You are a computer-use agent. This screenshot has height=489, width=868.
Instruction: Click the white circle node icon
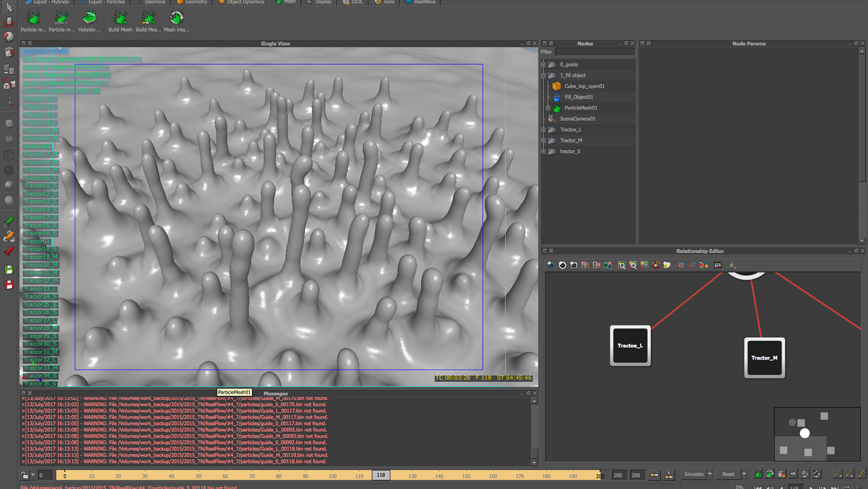click(562, 265)
